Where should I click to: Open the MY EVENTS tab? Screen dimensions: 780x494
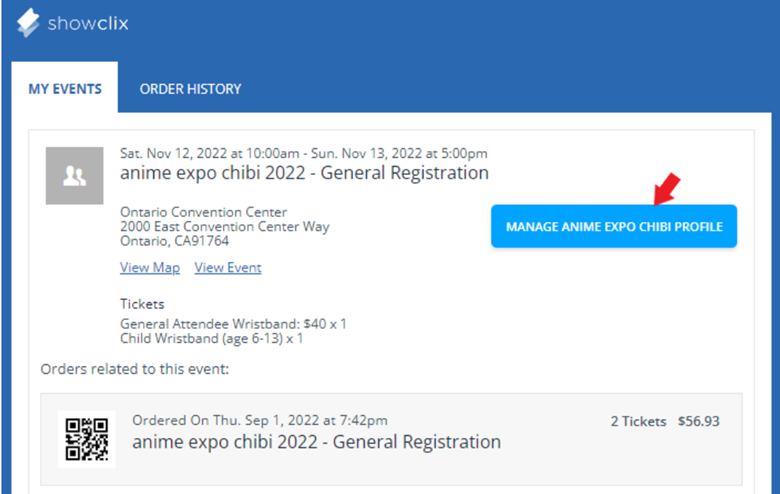point(65,89)
